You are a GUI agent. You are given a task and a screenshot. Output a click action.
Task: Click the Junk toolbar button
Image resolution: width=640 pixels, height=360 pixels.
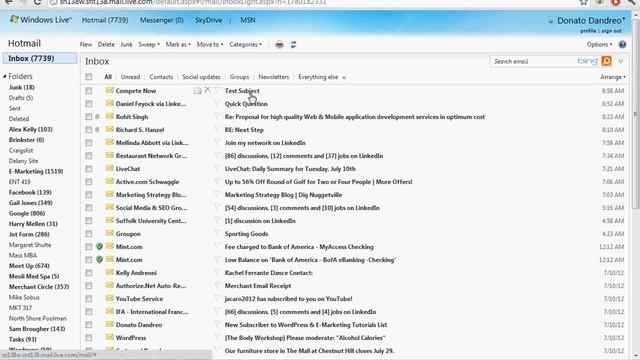[x=126, y=44]
